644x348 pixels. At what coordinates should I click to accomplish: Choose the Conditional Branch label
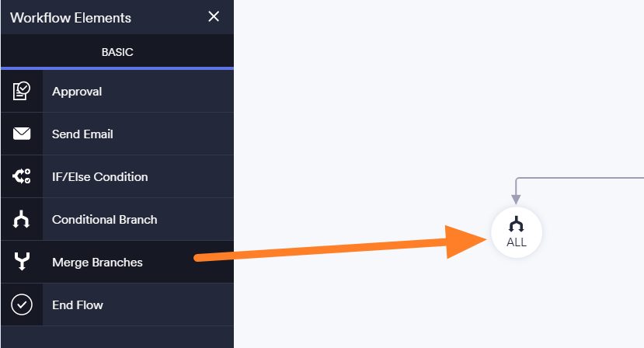tap(104, 220)
